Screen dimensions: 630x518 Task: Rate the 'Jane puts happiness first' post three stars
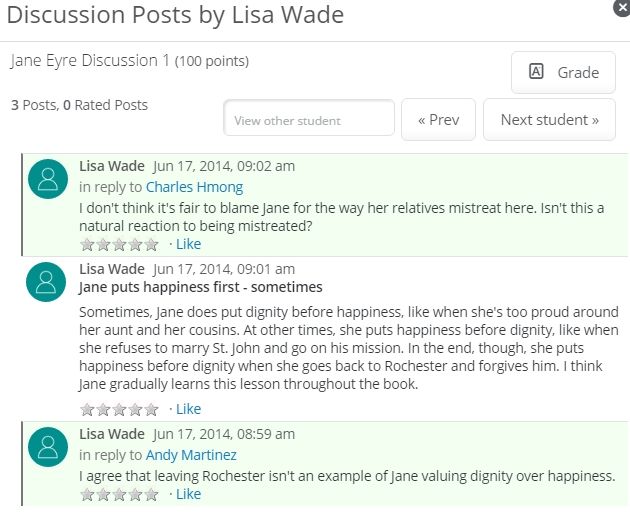(119, 409)
